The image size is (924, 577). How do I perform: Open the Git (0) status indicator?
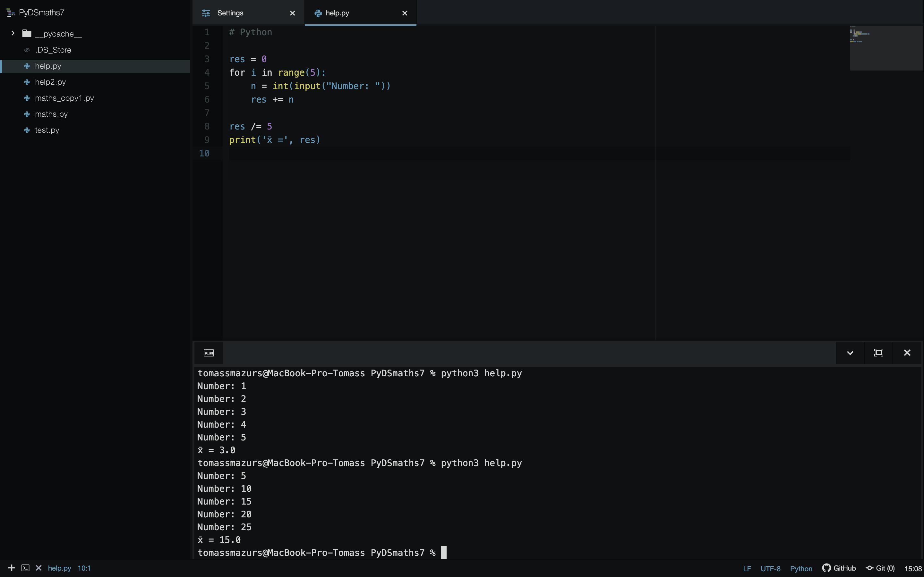pos(880,568)
